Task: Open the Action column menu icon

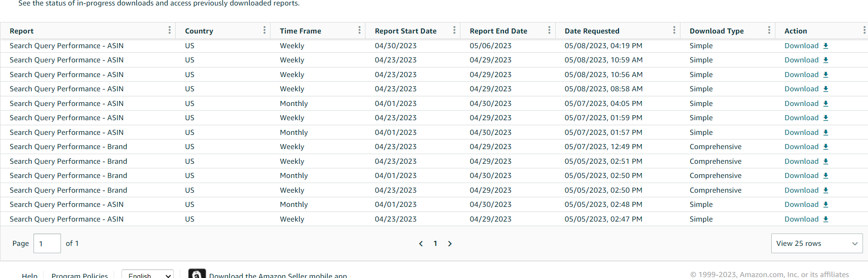Action: 864,30
